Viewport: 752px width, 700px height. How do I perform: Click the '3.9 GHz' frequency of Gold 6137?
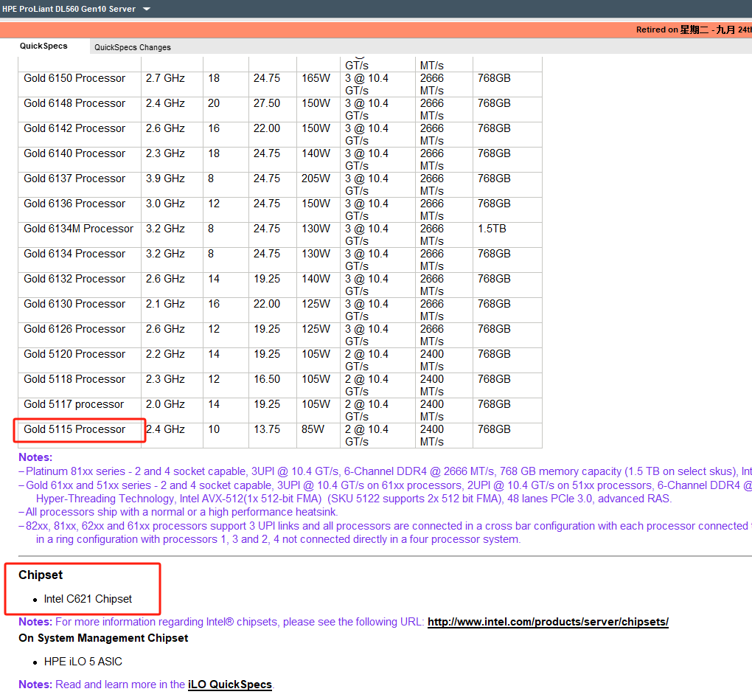(x=165, y=179)
